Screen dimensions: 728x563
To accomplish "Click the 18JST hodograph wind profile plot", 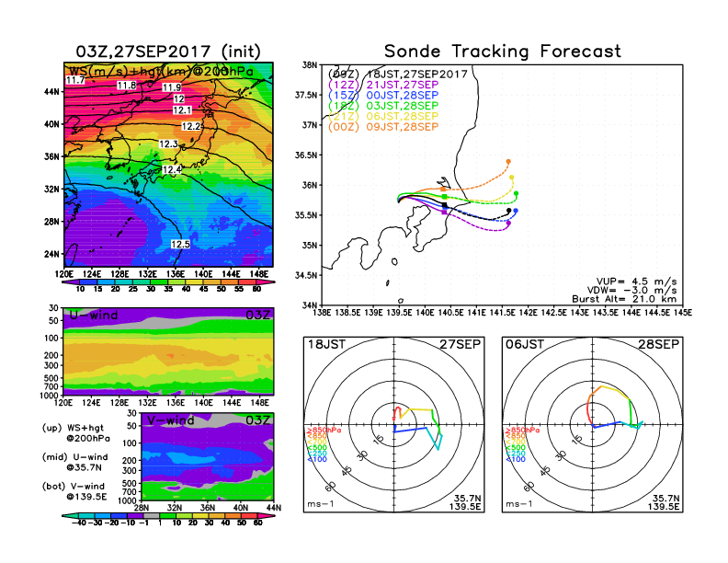I will pos(393,425).
